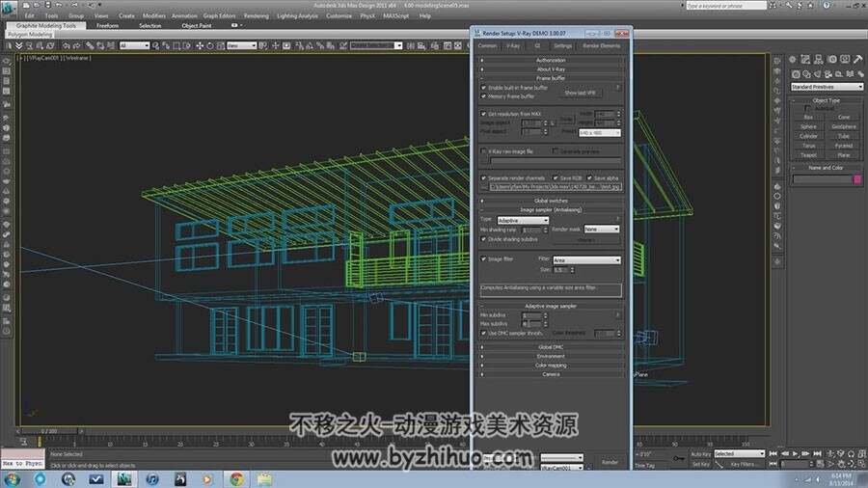Click the Show last VFB button
Viewport: 868px width, 488px height.
click(580, 93)
